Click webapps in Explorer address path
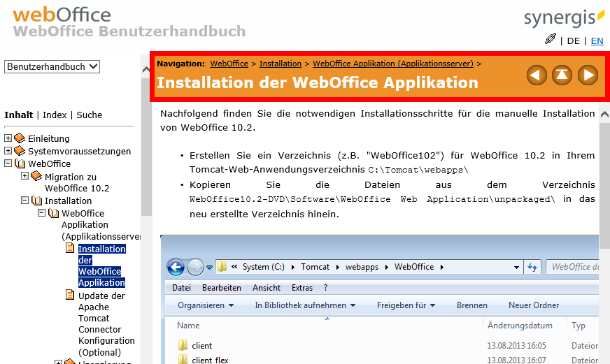610x364 pixels. pyautogui.click(x=362, y=267)
